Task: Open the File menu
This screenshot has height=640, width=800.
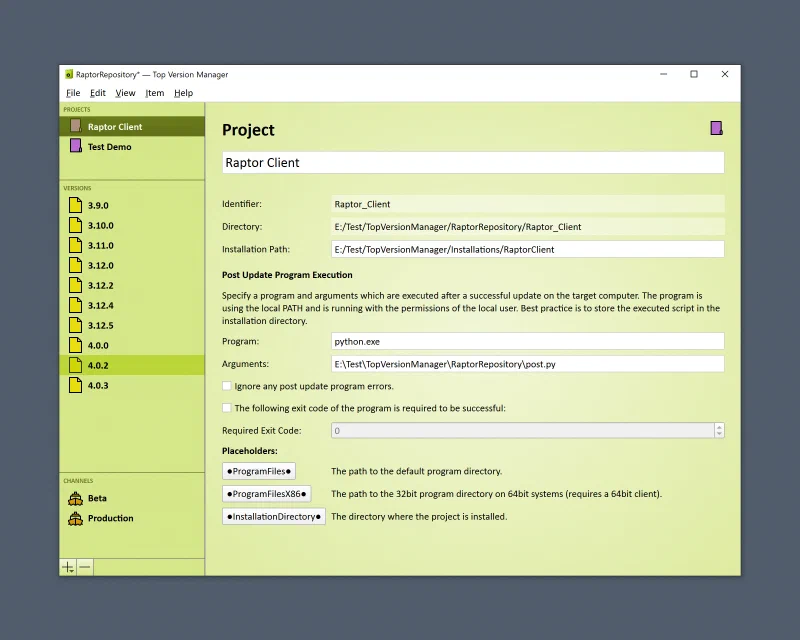Action: 73,93
